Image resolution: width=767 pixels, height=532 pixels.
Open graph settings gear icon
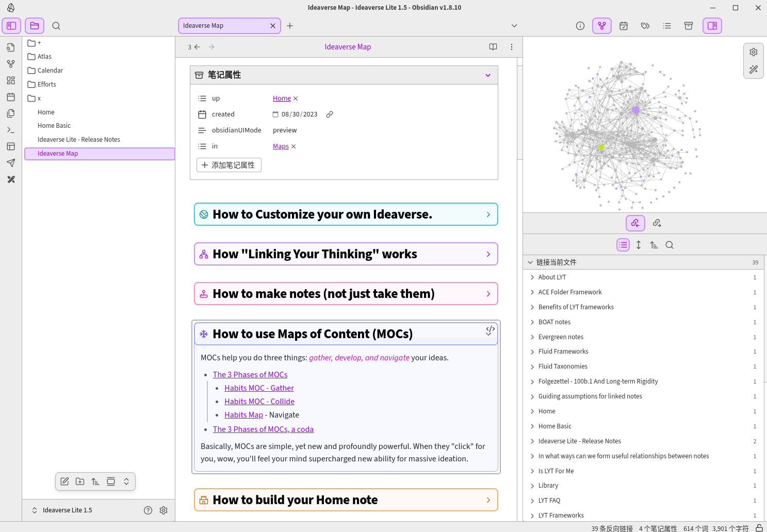(754, 52)
